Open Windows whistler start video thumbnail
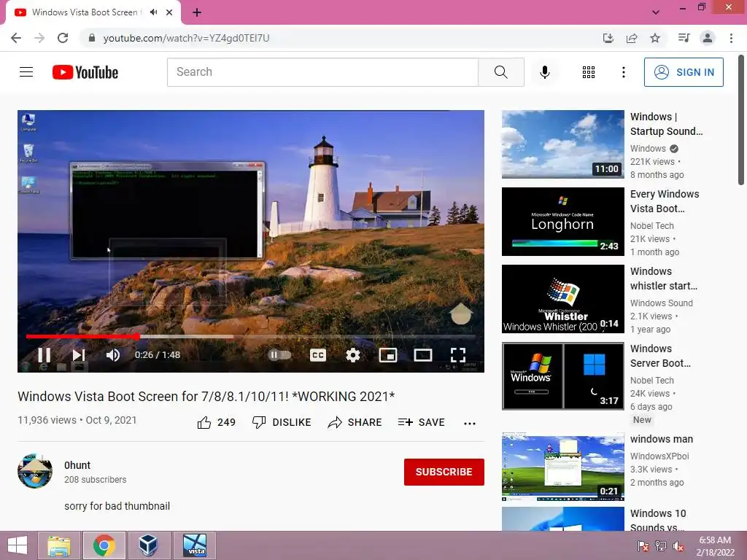Screen dimensions: 747x560 click(562, 298)
